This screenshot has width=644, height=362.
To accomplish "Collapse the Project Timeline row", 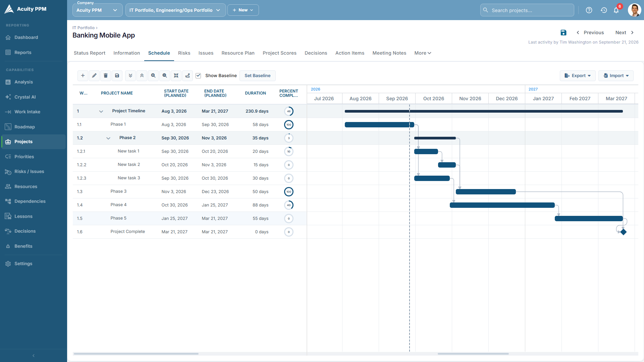I will coord(101,111).
